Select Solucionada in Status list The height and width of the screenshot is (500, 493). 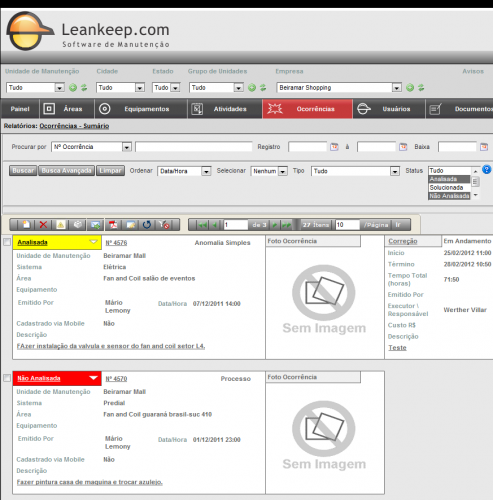point(449,188)
